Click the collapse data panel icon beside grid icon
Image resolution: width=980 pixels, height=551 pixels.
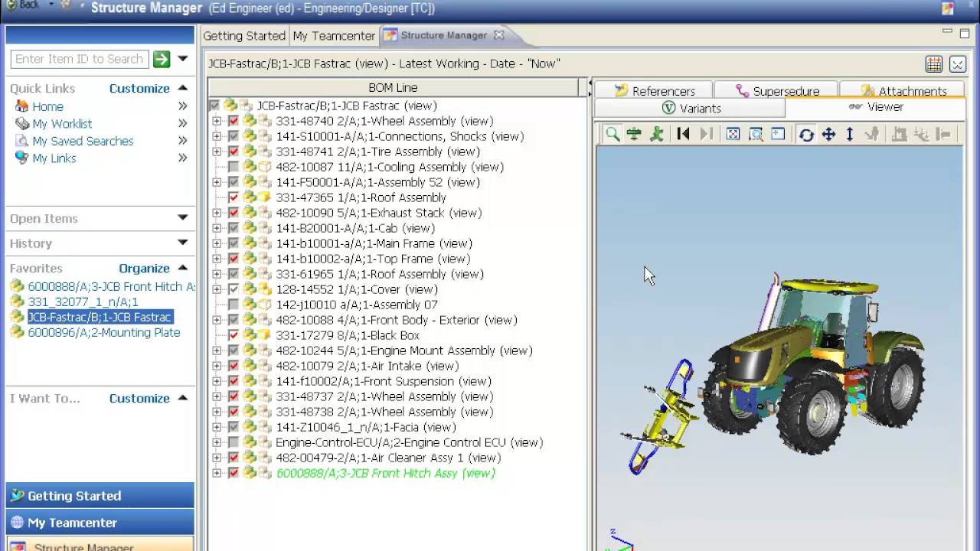pos(958,64)
